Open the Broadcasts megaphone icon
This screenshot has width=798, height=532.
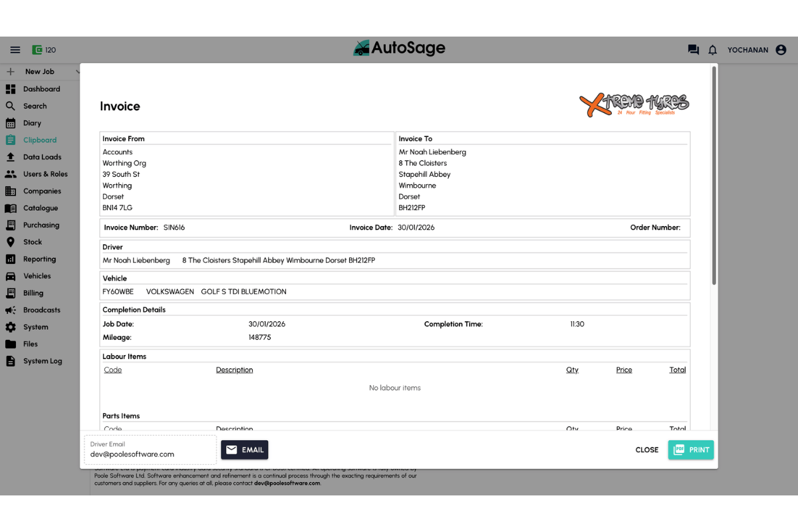click(x=10, y=310)
